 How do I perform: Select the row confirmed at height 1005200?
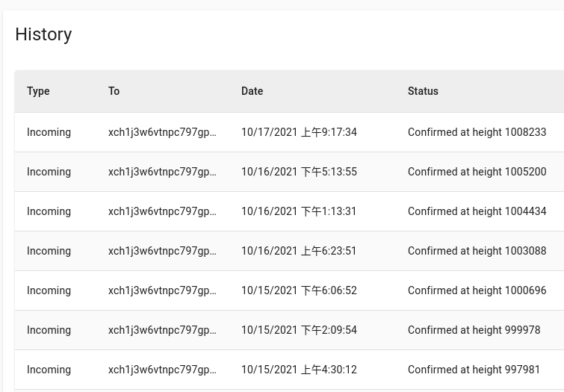[x=289, y=172]
